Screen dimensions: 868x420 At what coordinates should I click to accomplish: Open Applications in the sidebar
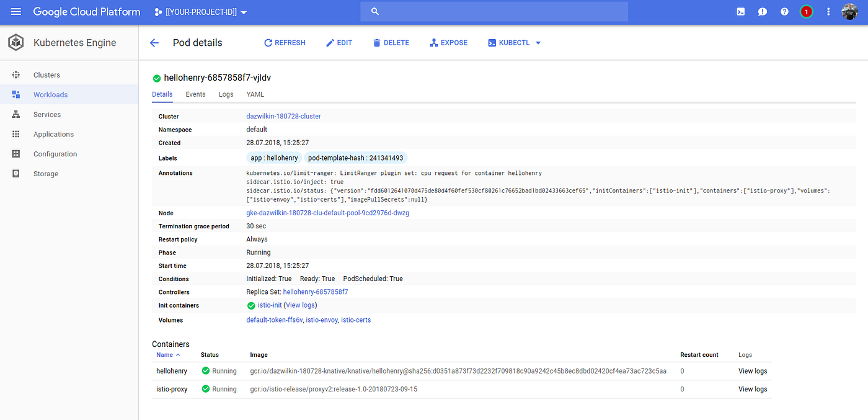click(53, 135)
